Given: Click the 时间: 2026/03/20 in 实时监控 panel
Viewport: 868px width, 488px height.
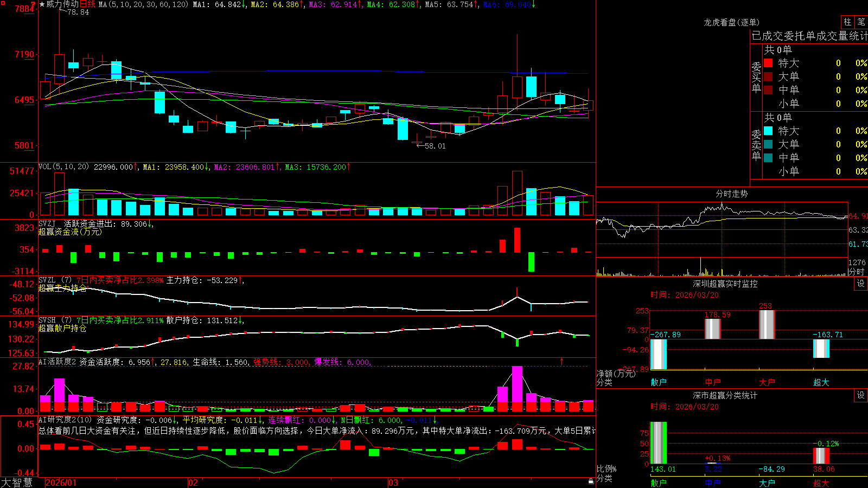Looking at the screenshot, I should pos(685,295).
